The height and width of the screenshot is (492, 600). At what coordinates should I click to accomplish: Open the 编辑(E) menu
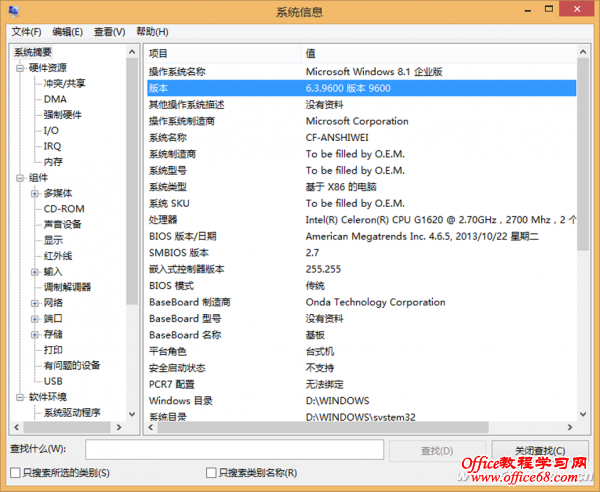pos(67,32)
